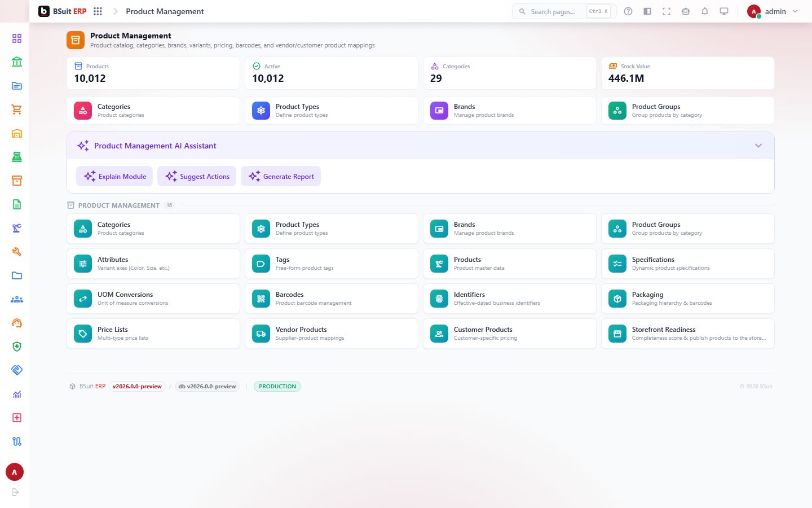The image size is (812, 508).
Task: Focus the Search pages input field
Action: (564, 11)
